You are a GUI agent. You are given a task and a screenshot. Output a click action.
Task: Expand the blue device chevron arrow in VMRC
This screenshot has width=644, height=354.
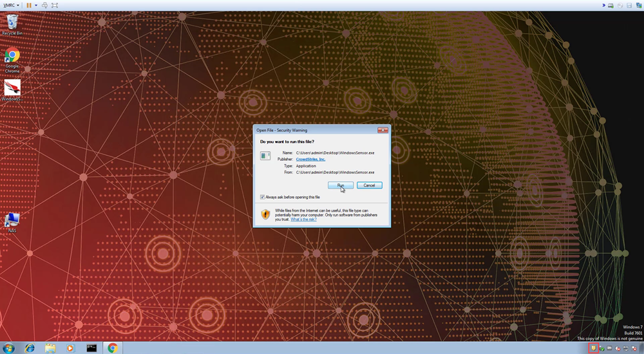[602, 5]
